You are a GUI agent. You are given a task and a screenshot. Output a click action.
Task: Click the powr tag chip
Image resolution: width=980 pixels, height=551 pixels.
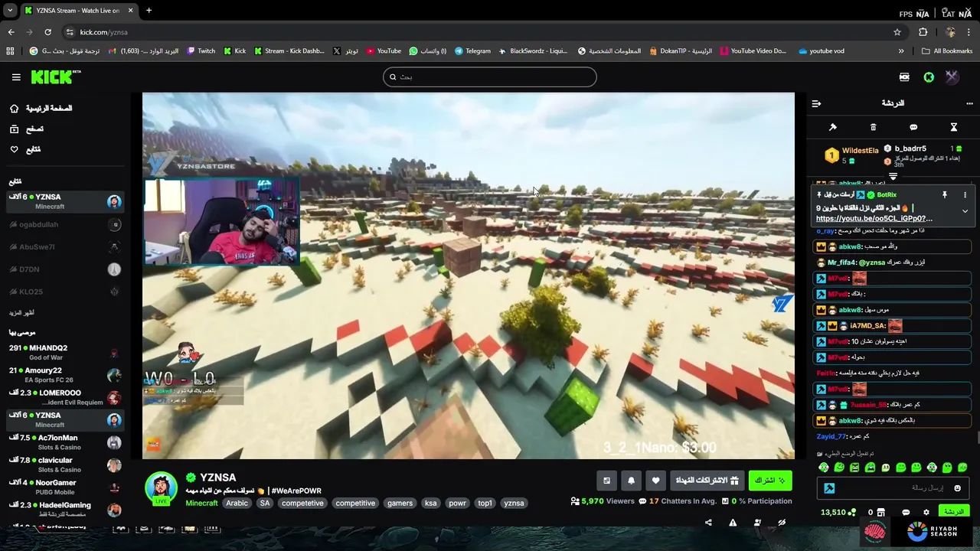[x=457, y=504]
